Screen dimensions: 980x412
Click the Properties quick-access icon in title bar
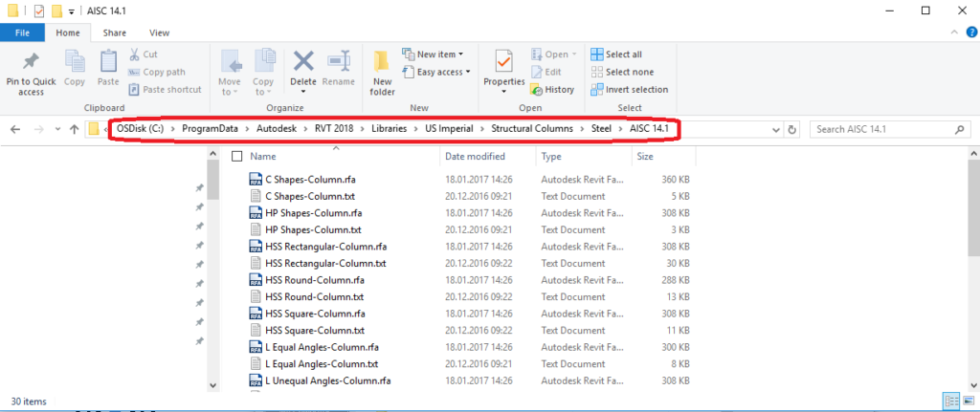[38, 11]
